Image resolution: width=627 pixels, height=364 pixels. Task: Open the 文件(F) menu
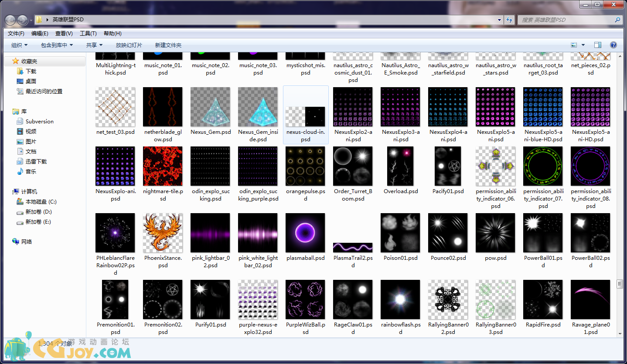tap(16, 33)
